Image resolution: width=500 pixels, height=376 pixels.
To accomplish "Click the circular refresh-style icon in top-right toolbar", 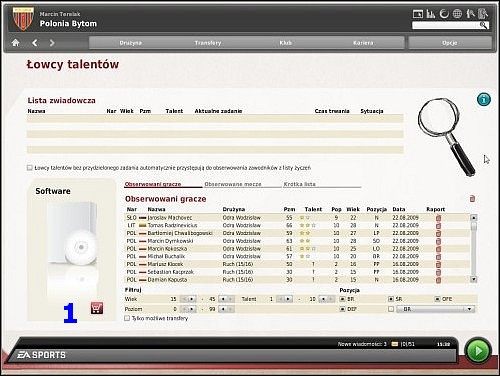I will [x=444, y=14].
